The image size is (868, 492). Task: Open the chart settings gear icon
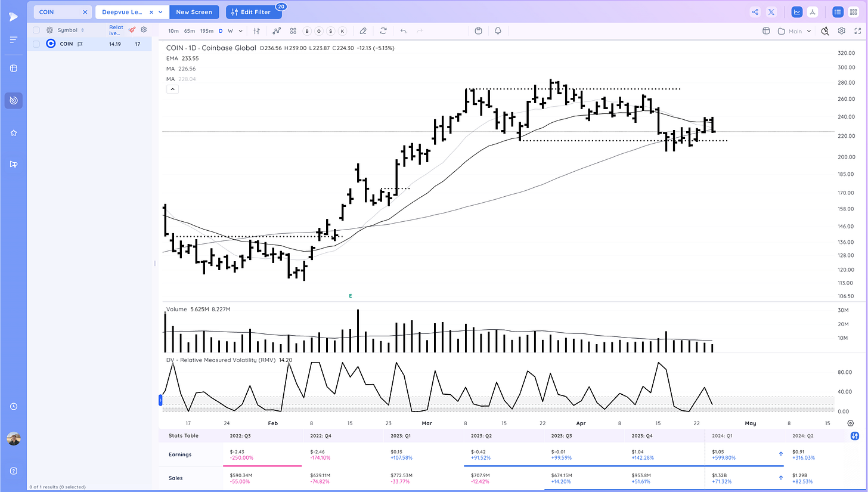click(842, 31)
